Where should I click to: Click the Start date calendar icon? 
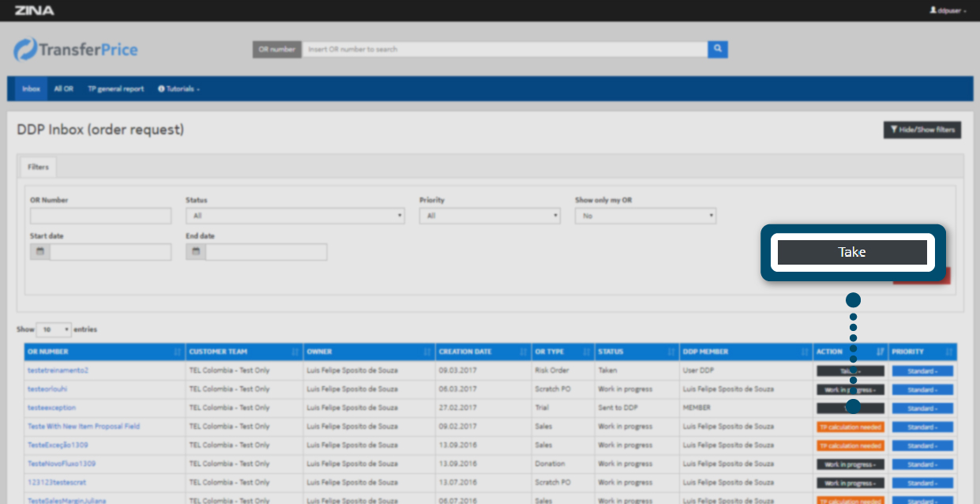pyautogui.click(x=39, y=252)
